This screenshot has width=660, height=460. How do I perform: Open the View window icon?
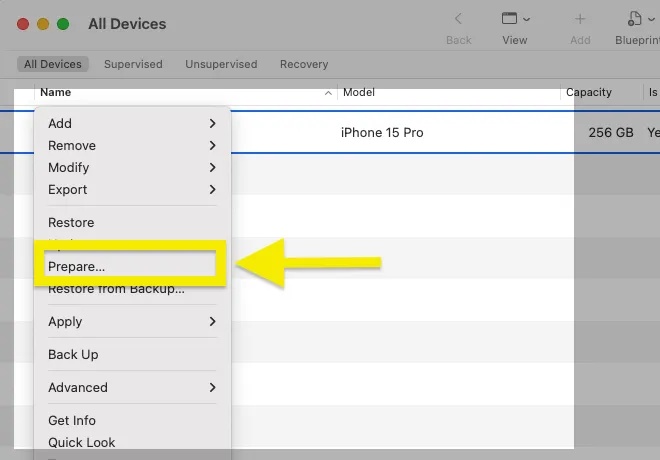(509, 19)
